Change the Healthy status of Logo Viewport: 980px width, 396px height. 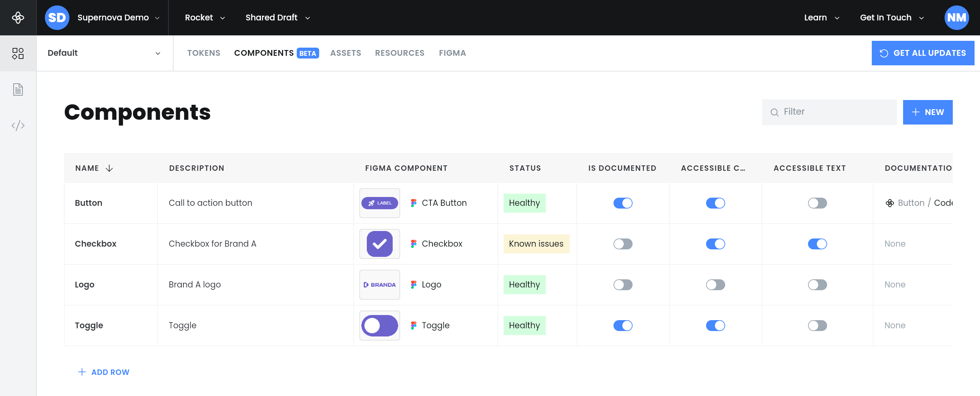(524, 284)
